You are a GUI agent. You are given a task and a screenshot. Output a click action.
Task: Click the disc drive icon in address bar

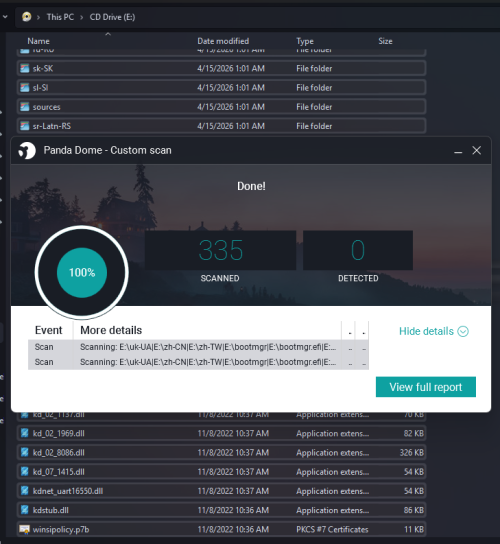26,17
